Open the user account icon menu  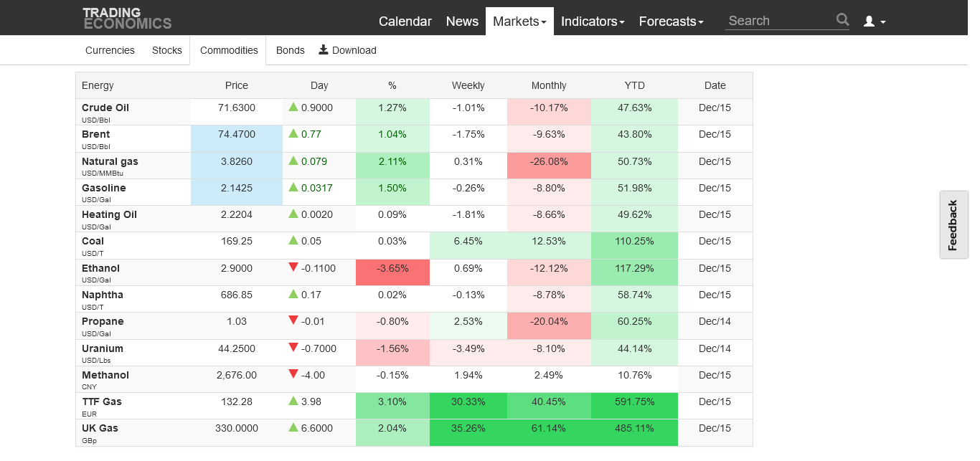[874, 22]
